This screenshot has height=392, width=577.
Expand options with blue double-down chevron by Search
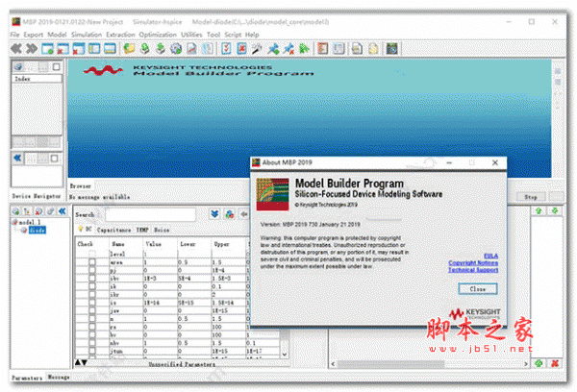click(214, 214)
